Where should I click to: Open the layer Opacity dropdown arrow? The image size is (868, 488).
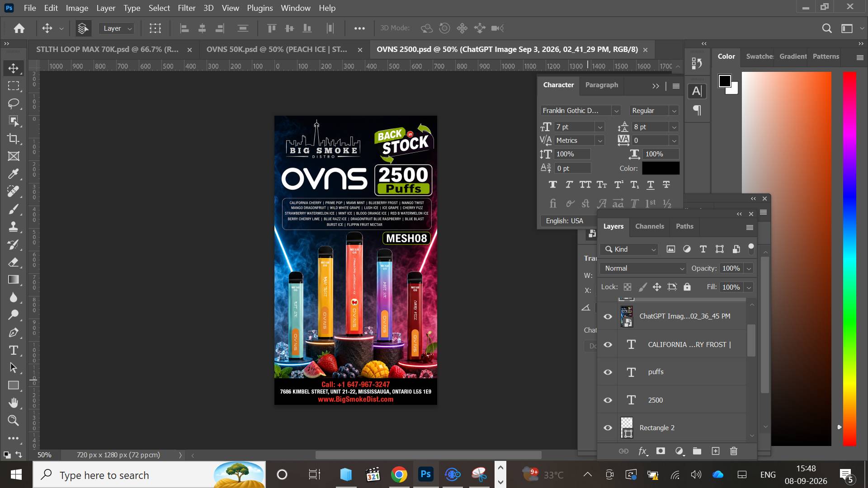click(x=749, y=268)
